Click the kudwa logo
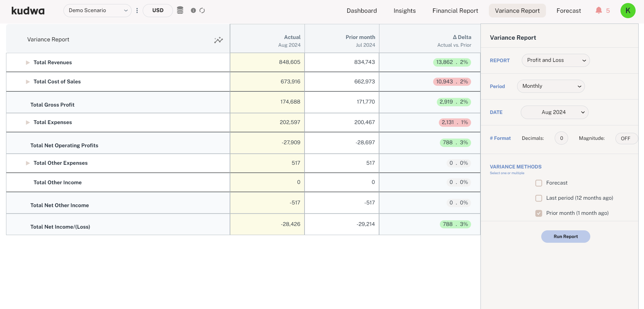This screenshot has width=644, height=309. 28,11
